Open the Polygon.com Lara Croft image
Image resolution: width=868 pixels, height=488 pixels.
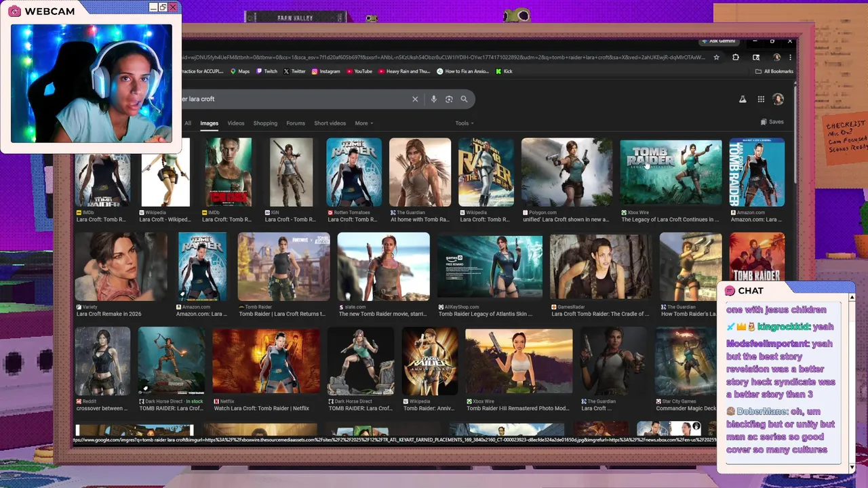click(x=567, y=172)
